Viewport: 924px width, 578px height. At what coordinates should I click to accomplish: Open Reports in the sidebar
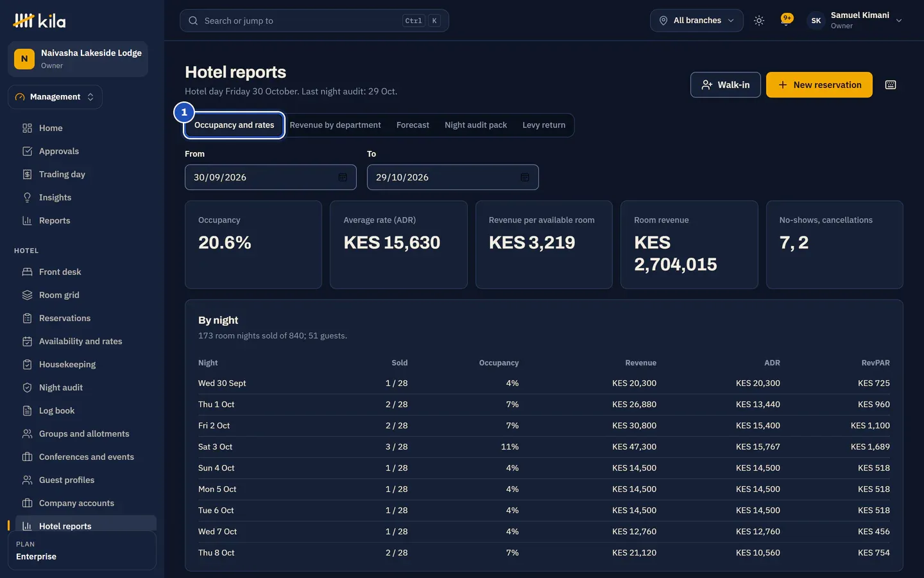(x=86, y=220)
